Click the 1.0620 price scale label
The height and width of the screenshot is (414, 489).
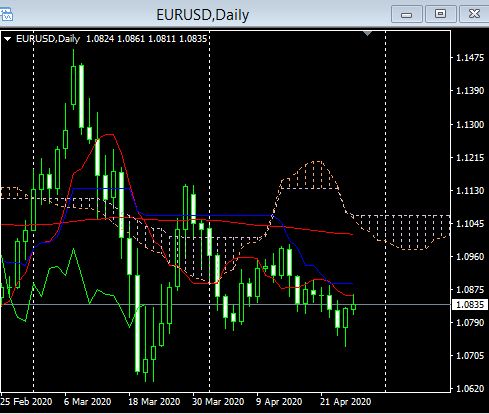coord(470,389)
